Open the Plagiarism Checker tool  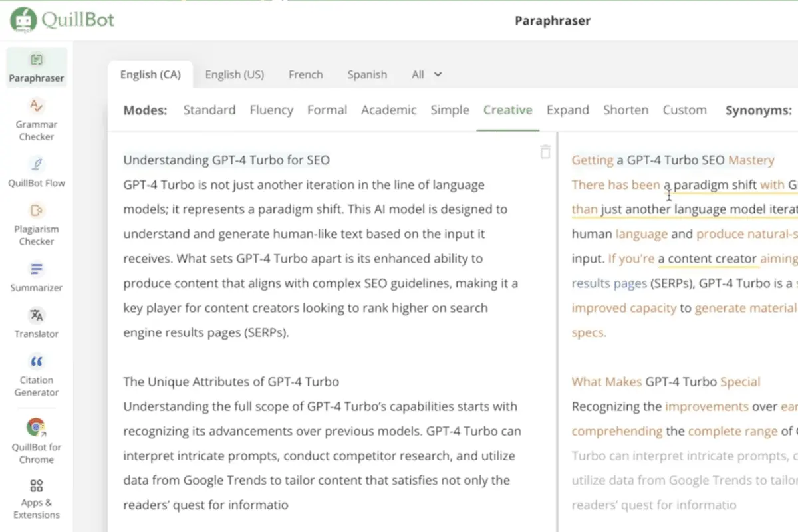(37, 223)
